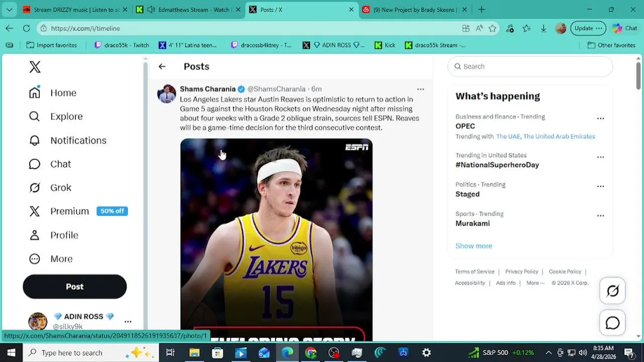This screenshot has width=644, height=362.
Task: Open the Cookie Policy link
Action: click(x=565, y=271)
